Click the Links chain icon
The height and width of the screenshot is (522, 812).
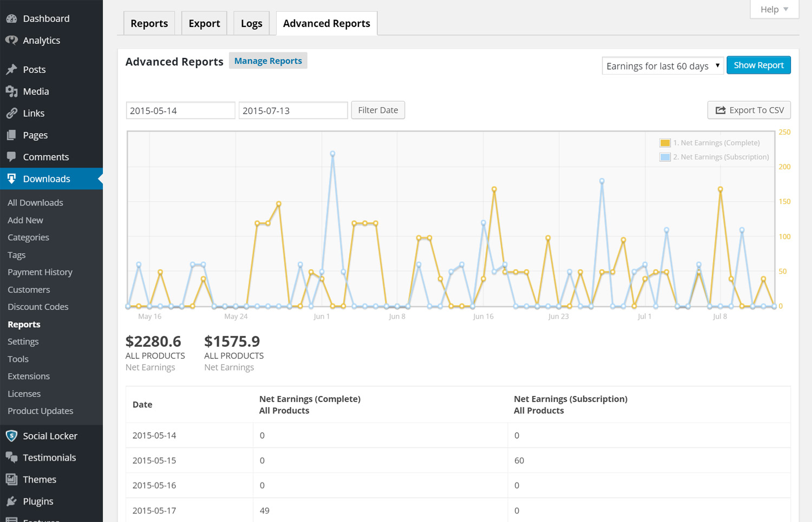pos(11,113)
